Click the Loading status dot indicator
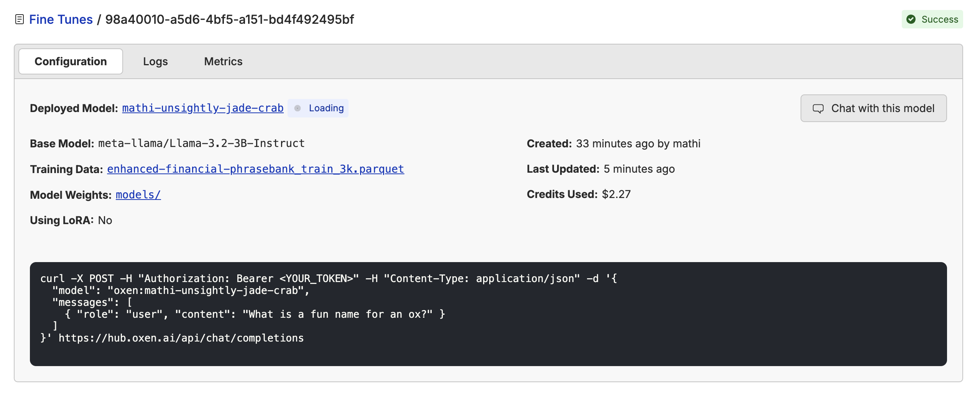The height and width of the screenshot is (406, 980). (297, 108)
